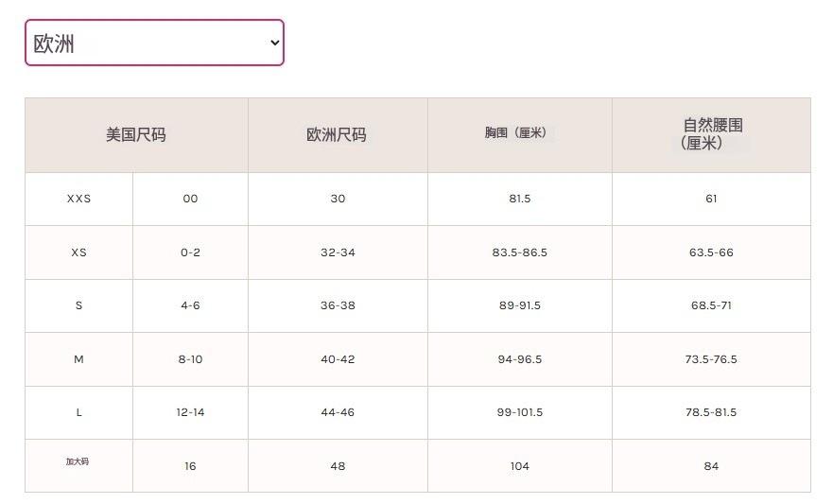Click waist value 73.5-76.5 cell

[x=712, y=359]
